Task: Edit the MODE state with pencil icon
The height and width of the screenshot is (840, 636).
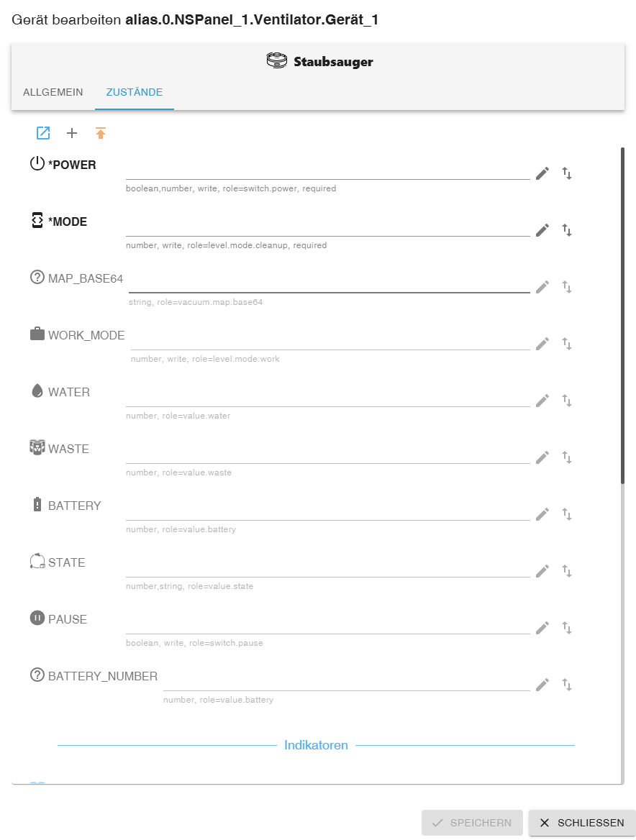Action: [542, 230]
